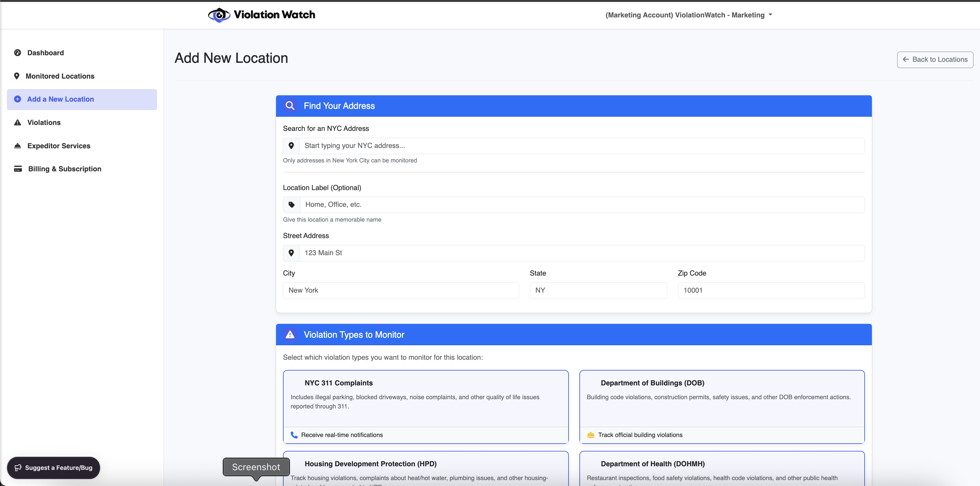This screenshot has height=486, width=980.
Task: Click Back to Locations button
Action: 935,60
